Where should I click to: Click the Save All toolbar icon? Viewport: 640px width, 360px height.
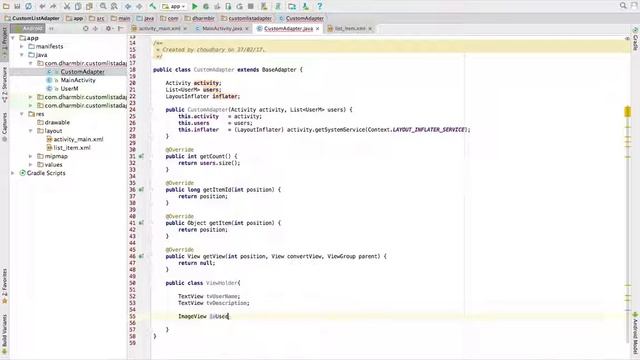17,6
